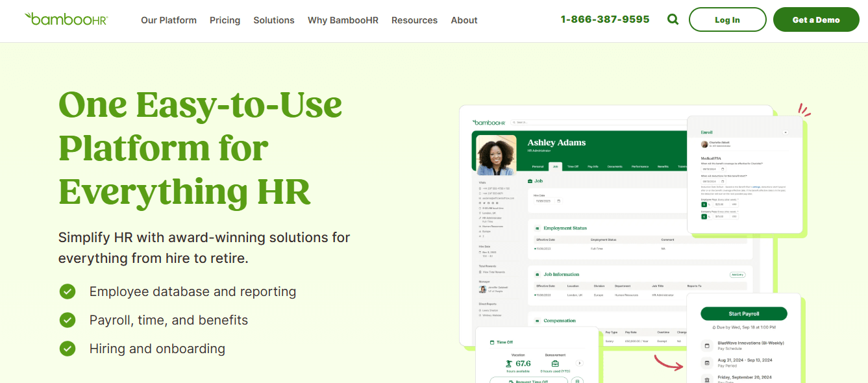Click the Get a Demo button

[x=816, y=19]
